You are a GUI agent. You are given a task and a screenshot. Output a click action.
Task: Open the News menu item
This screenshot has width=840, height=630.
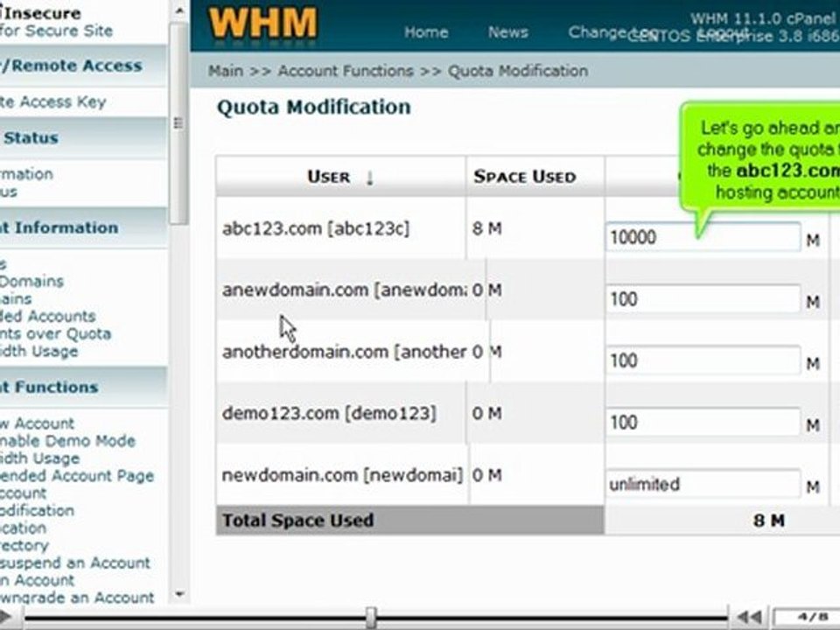[x=507, y=32]
